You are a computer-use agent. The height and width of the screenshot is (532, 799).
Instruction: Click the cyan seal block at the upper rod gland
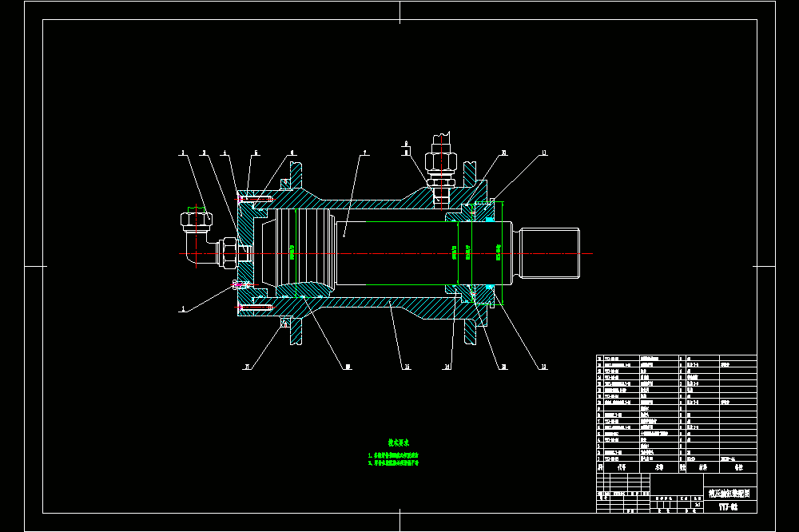click(x=489, y=220)
